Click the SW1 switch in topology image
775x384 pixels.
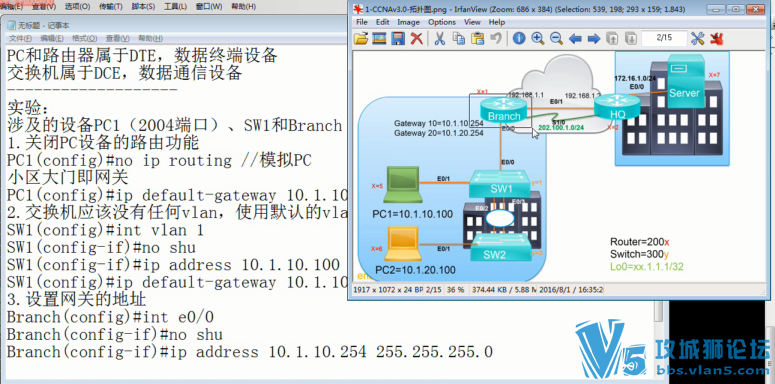point(501,185)
